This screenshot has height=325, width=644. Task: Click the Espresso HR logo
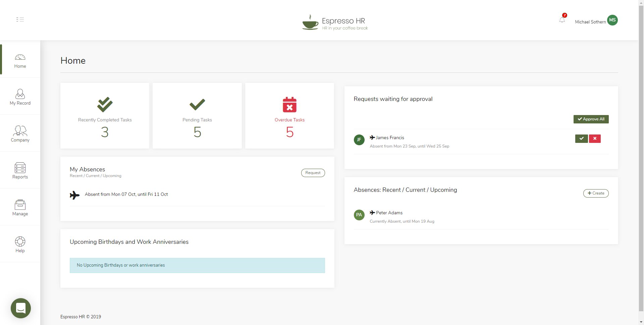coord(335,22)
